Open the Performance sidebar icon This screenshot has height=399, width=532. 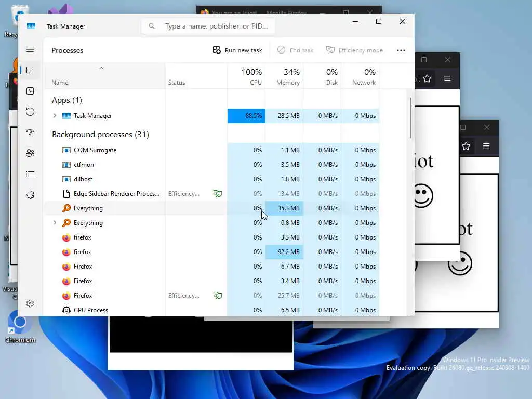[x=30, y=91]
